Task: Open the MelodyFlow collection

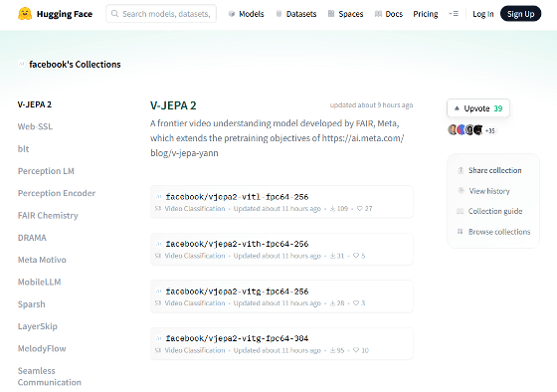Action: click(42, 348)
